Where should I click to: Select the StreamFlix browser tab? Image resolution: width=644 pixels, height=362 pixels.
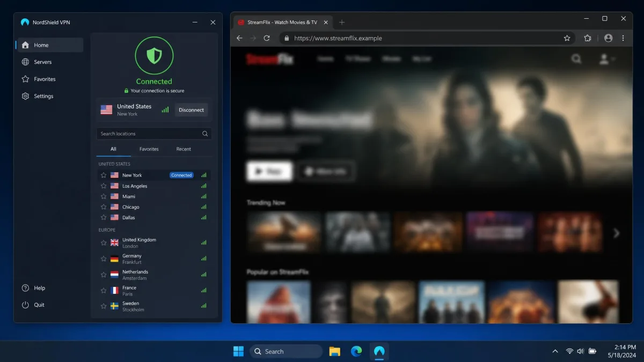coord(283,22)
